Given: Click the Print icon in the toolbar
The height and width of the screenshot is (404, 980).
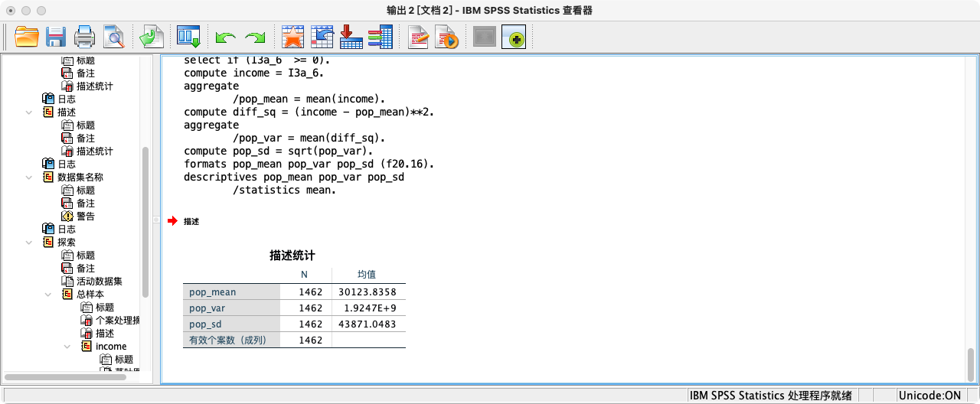Looking at the screenshot, I should tap(84, 37).
